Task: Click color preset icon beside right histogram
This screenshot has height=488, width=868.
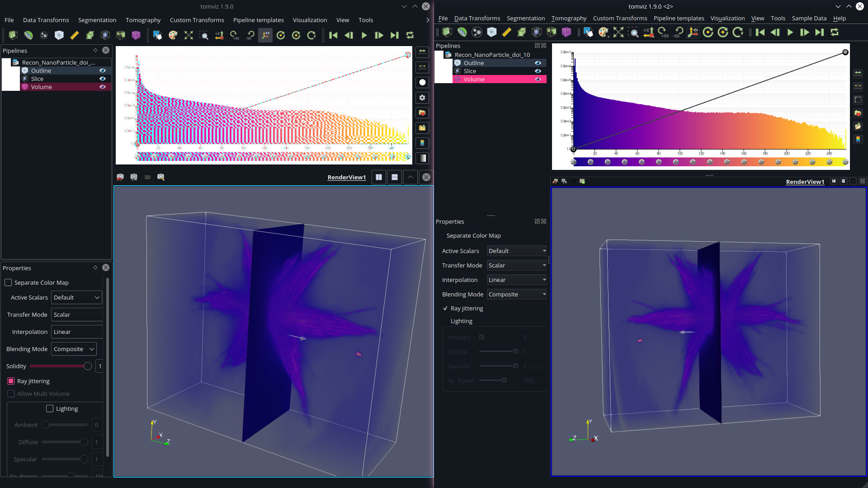Action: (858, 140)
